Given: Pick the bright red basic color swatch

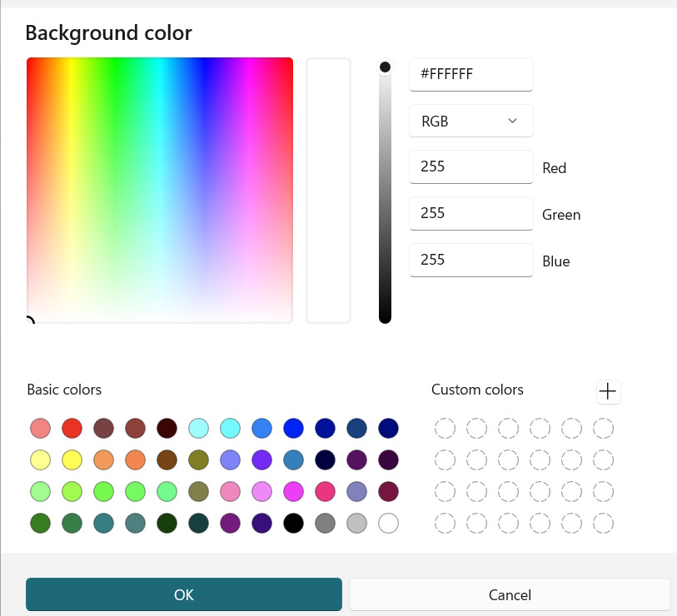Looking at the screenshot, I should pos(72,429).
